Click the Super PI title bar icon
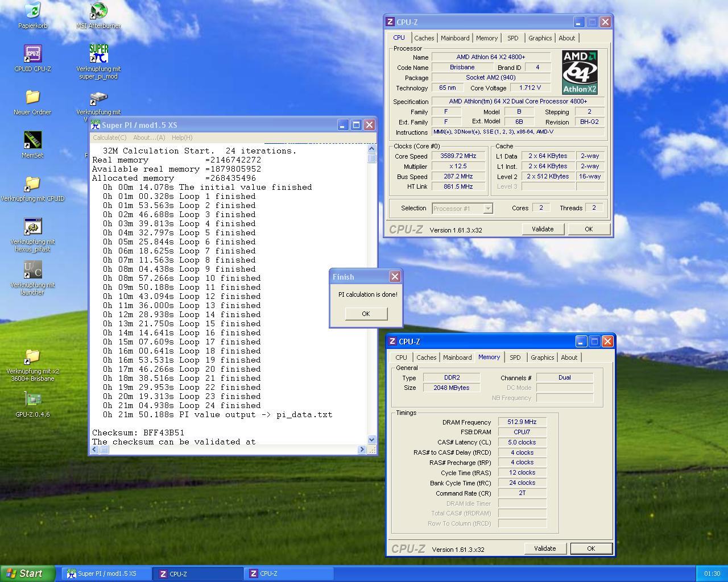This screenshot has width=728, height=582. pyautogui.click(x=96, y=124)
